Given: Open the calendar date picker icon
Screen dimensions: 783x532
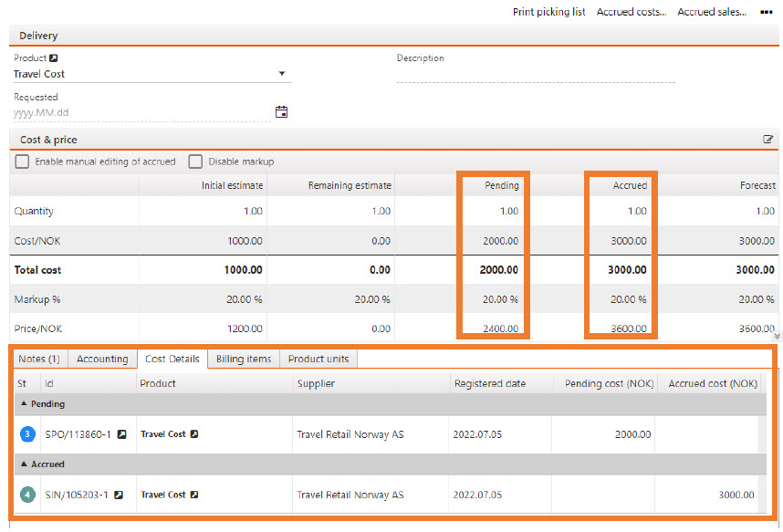Looking at the screenshot, I should click(x=282, y=112).
